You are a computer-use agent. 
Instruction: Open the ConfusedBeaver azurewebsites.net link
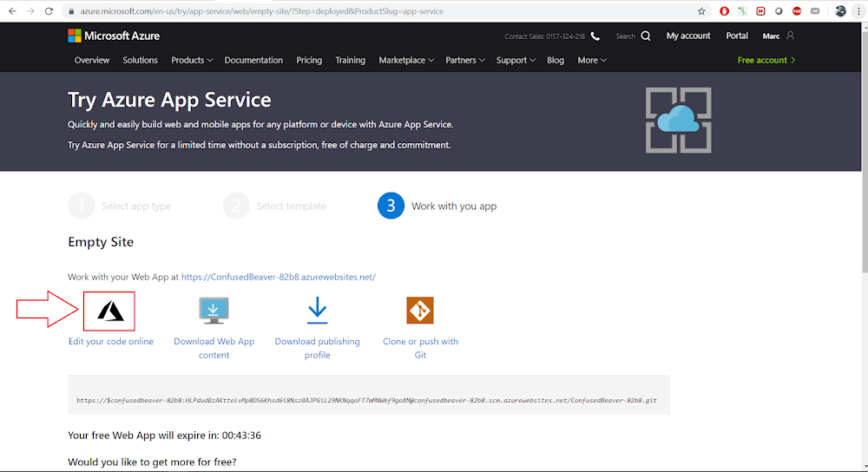point(279,277)
